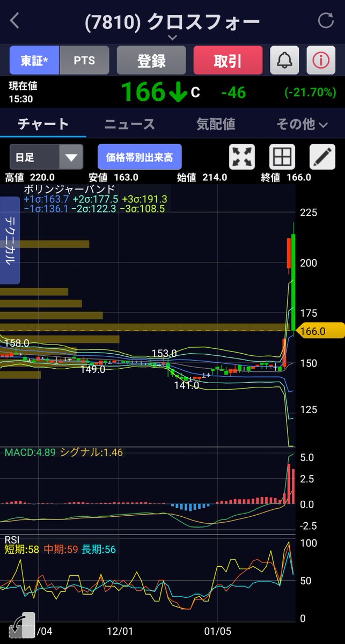Open the その他 dropdown tab
Screen dimensions: 345x644
pos(302,125)
